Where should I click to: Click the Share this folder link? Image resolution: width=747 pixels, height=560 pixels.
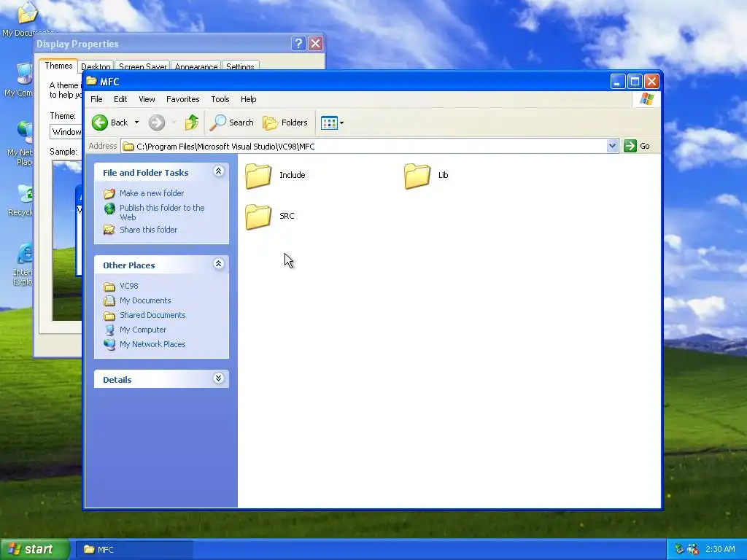pos(148,230)
